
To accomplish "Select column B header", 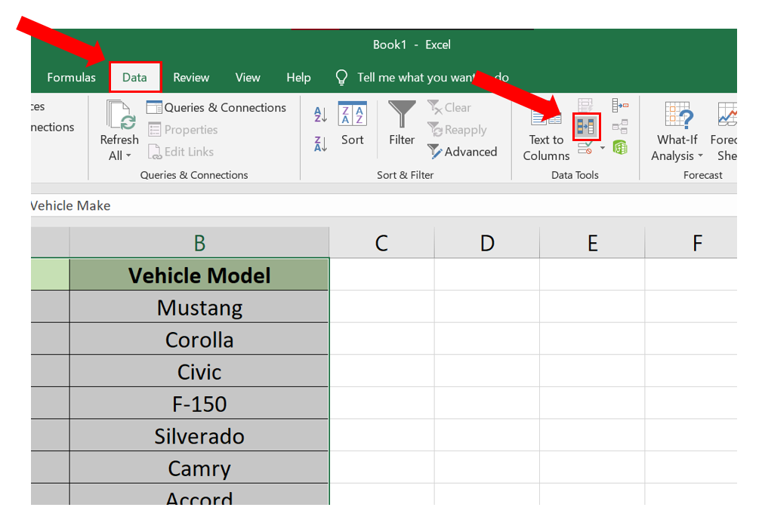I will (199, 243).
